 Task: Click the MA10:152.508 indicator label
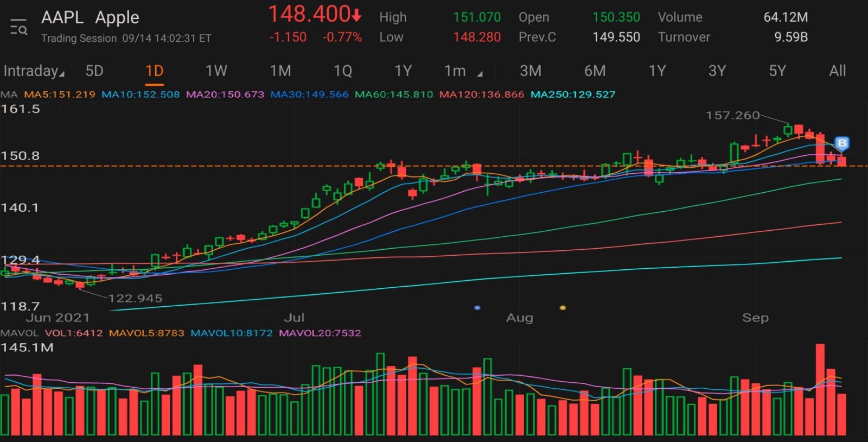click(x=141, y=94)
